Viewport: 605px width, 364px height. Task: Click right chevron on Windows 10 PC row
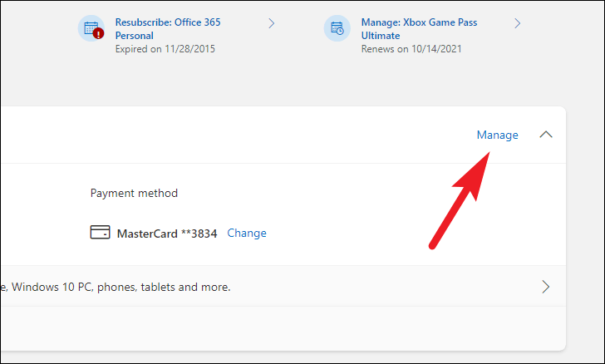pyautogui.click(x=545, y=287)
